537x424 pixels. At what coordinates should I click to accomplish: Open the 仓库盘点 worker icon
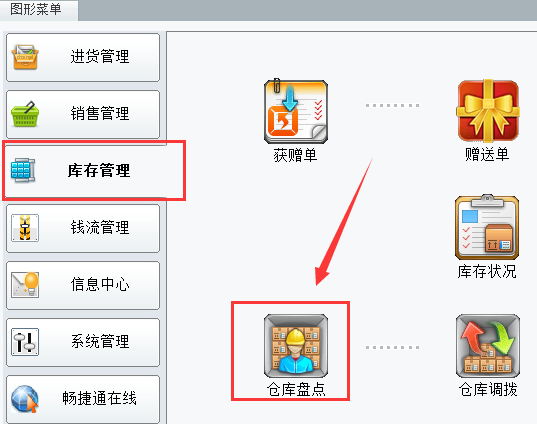(x=296, y=346)
